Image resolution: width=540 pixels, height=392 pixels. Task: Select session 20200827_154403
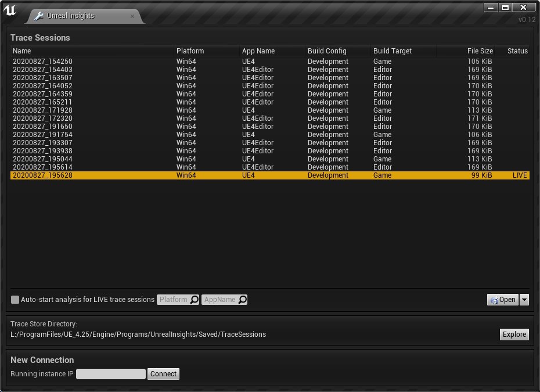[x=270, y=70]
